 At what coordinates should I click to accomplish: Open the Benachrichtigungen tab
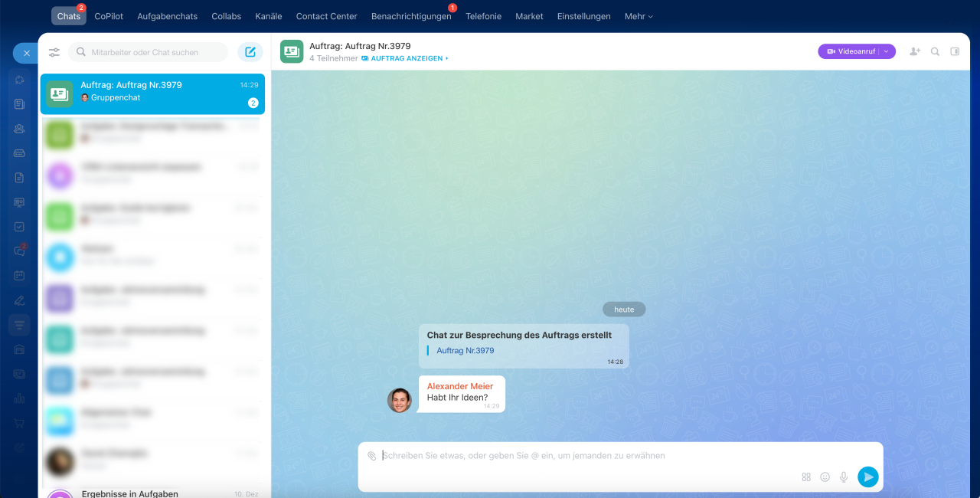point(411,16)
